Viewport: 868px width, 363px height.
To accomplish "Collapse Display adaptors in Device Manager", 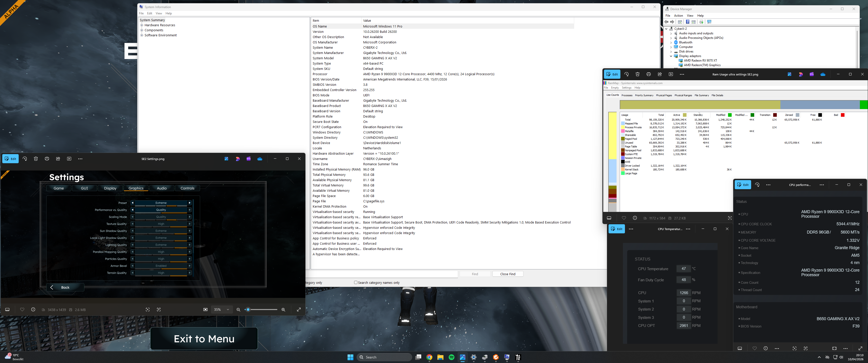I will (671, 56).
